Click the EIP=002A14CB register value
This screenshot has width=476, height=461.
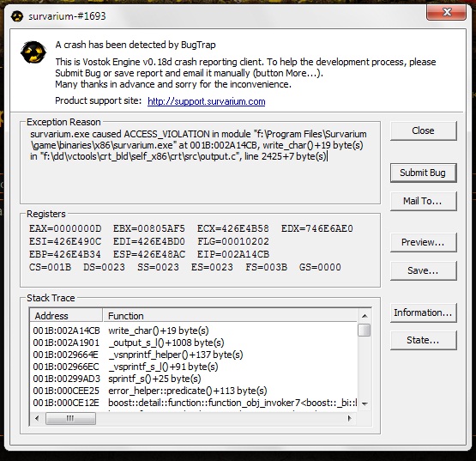coord(232,254)
